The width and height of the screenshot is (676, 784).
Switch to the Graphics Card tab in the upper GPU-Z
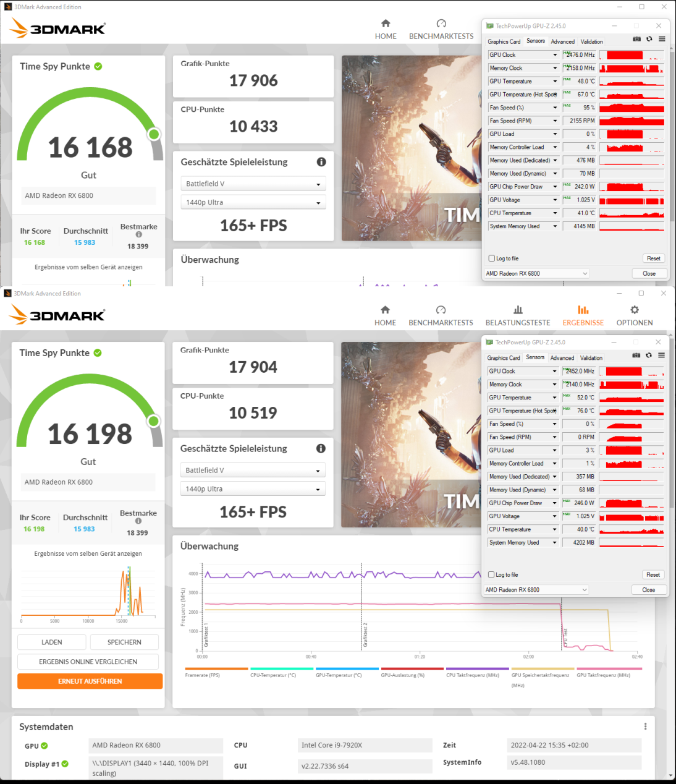pyautogui.click(x=504, y=42)
